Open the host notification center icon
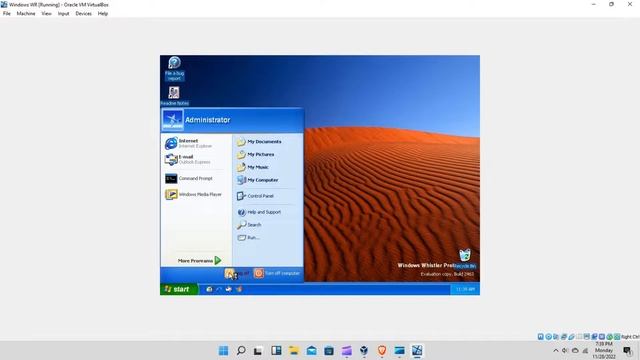This screenshot has height=360, width=640. click(x=627, y=350)
